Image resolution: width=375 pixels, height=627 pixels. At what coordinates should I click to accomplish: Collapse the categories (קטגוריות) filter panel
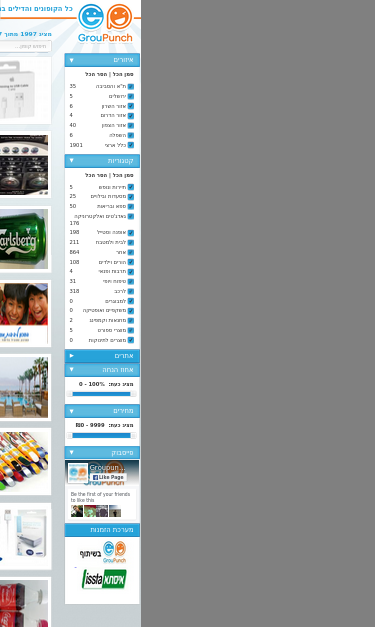click(102, 161)
